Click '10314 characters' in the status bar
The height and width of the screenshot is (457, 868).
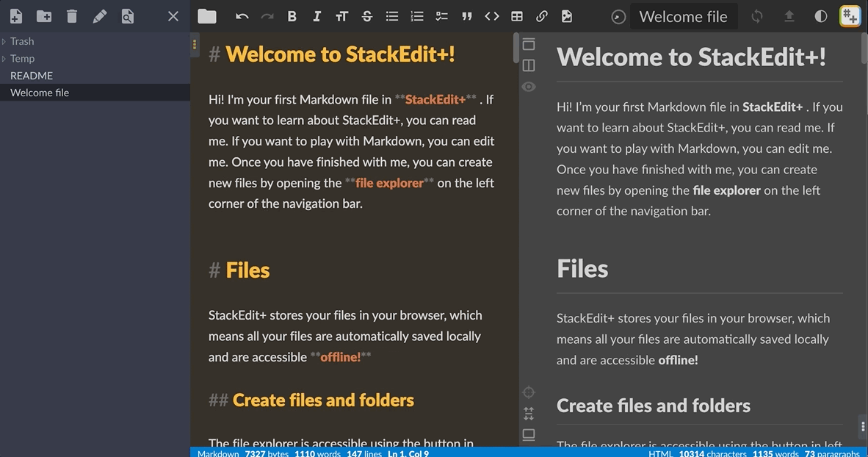pyautogui.click(x=712, y=453)
